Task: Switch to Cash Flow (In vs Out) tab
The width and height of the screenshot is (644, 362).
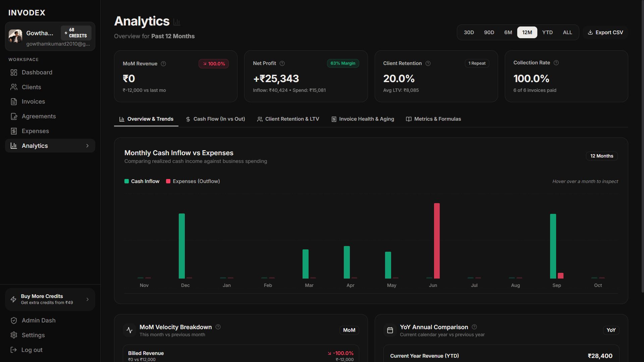Action: [215, 119]
